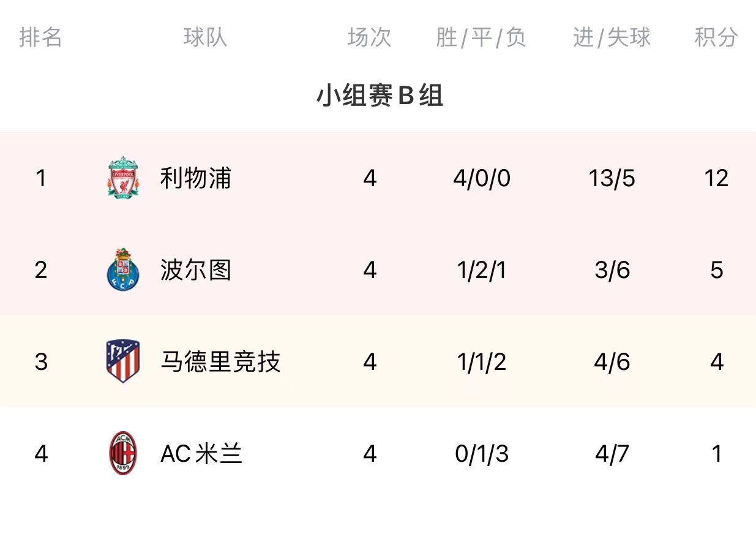This screenshot has height=534, width=756.
Task: Click Liverpool's 13/5 goals record
Action: coord(612,178)
